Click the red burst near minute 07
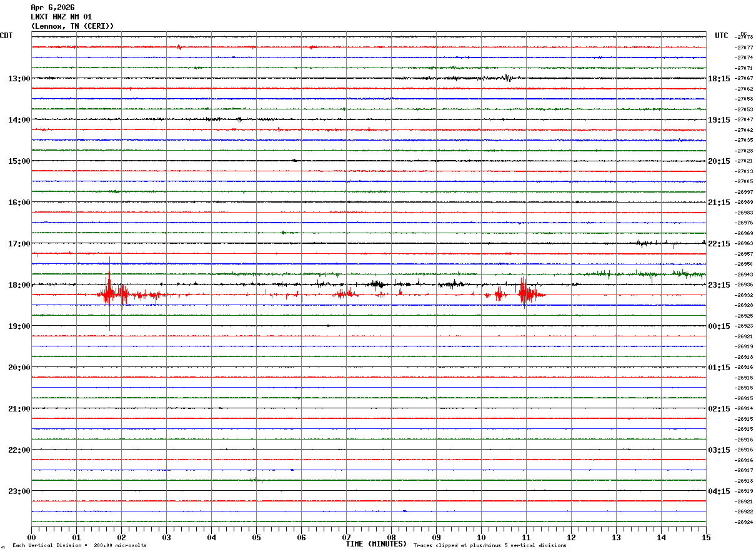 pyautogui.click(x=345, y=293)
